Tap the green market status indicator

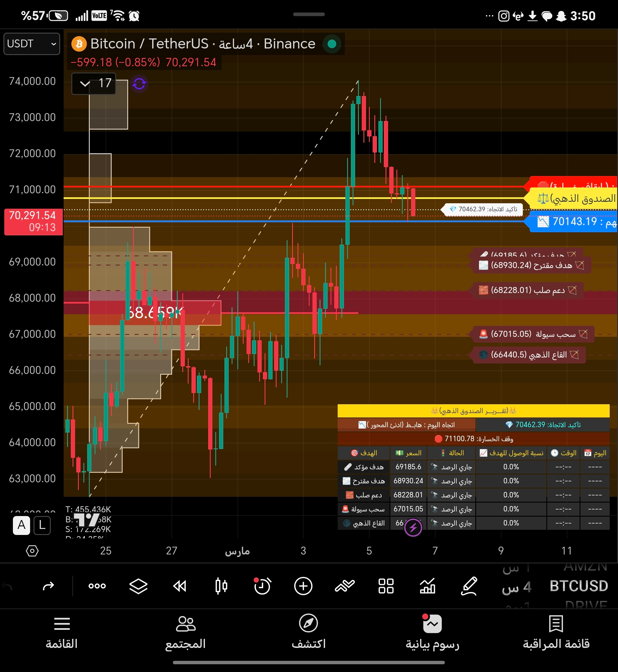pos(332,44)
